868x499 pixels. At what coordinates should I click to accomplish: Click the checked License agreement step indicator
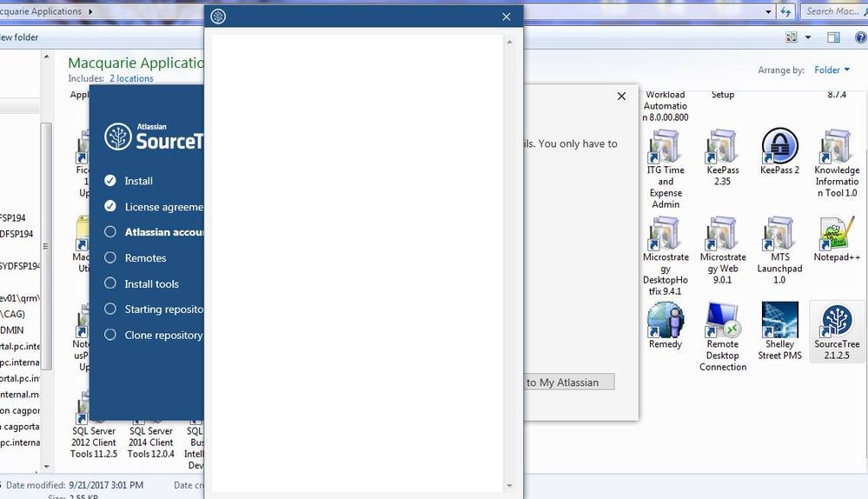[x=110, y=206]
